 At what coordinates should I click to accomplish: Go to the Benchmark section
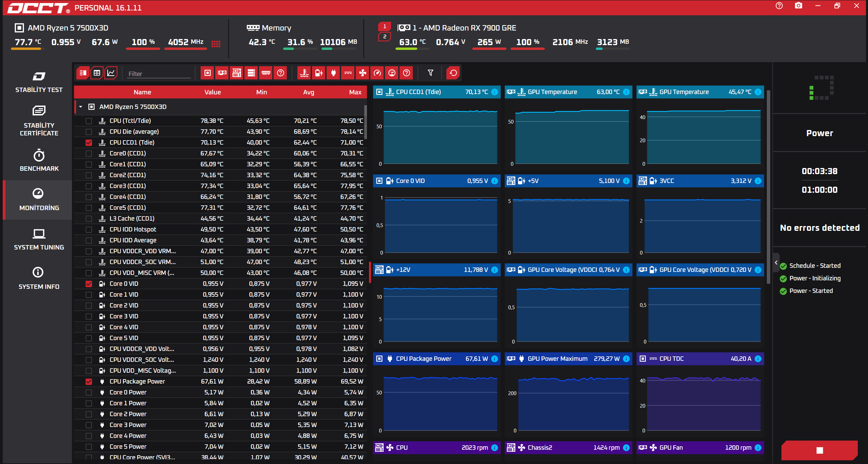pyautogui.click(x=39, y=160)
